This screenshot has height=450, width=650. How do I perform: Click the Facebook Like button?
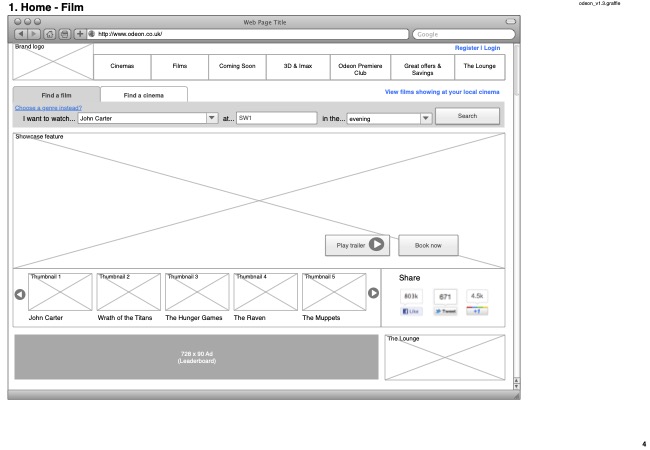(411, 311)
